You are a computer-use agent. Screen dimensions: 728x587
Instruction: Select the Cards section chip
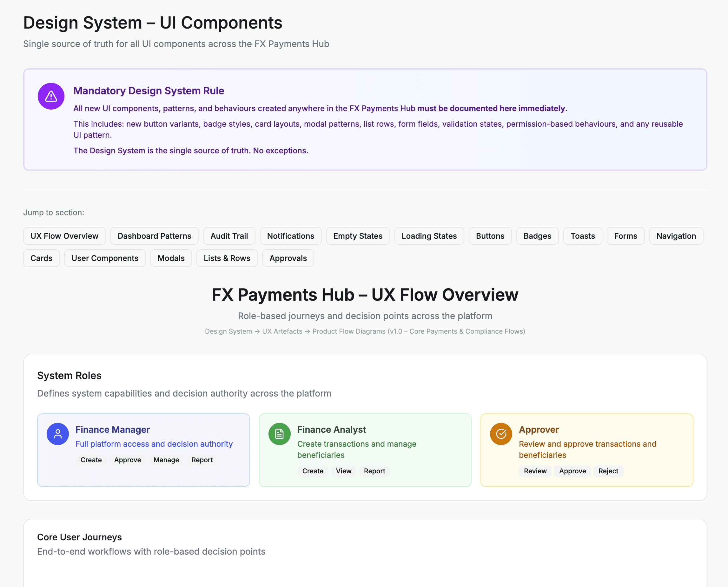click(41, 258)
